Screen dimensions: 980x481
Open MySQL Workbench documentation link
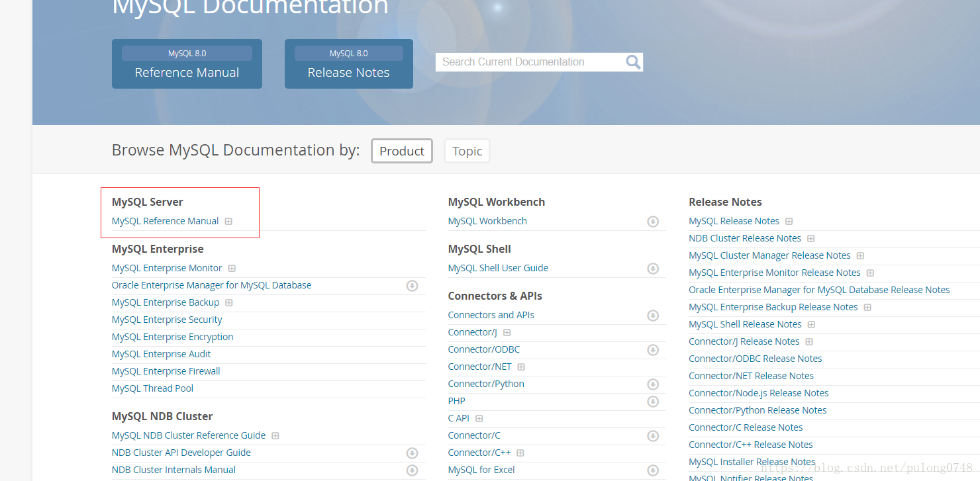pos(487,221)
